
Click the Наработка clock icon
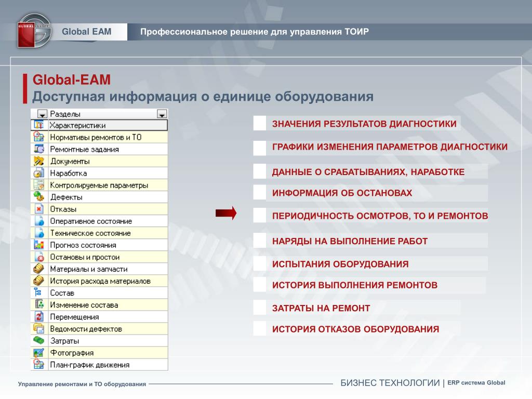pyautogui.click(x=39, y=173)
